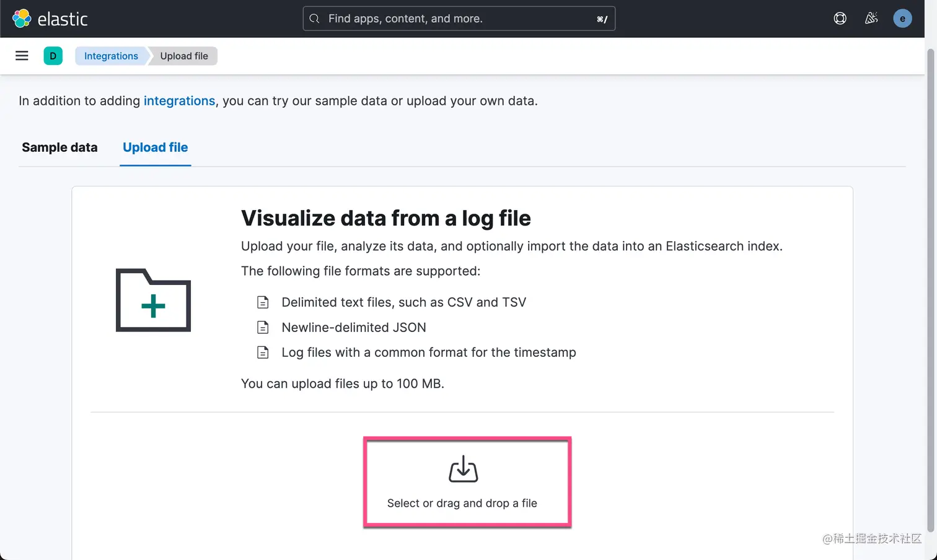Image resolution: width=937 pixels, height=560 pixels.
Task: Switch to the Sample data tab
Action: click(x=59, y=147)
